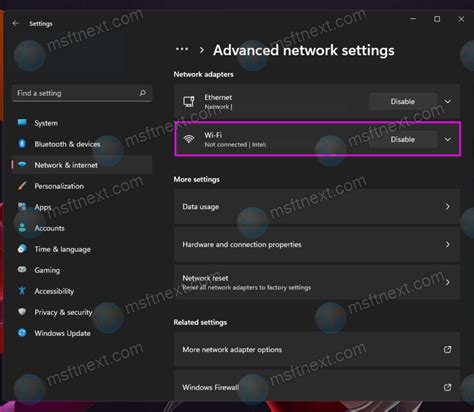The width and height of the screenshot is (474, 412).
Task: Click the Wi-Fi signal adapter icon
Action: 189,139
